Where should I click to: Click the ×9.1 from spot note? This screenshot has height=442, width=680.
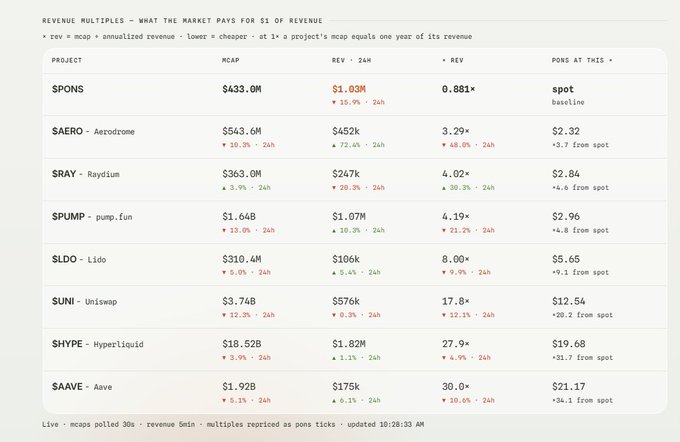[x=580, y=273]
